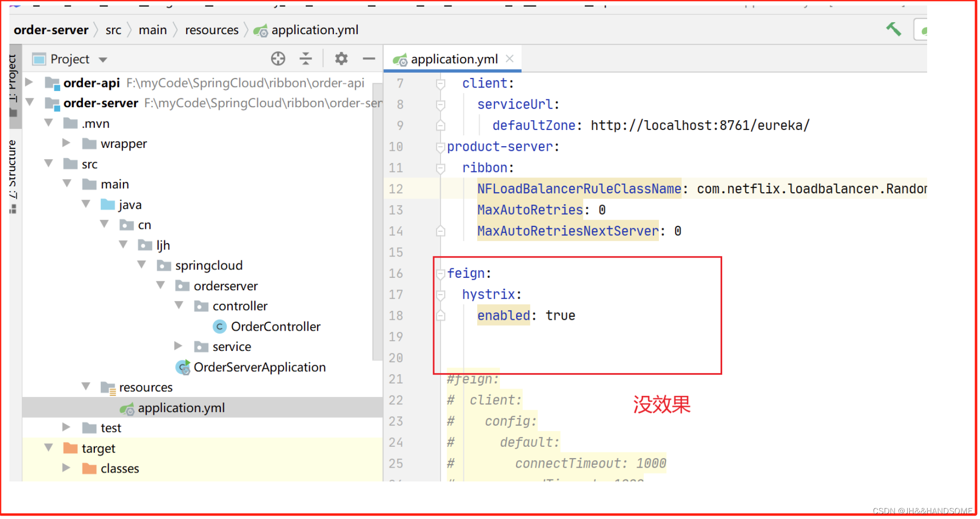Click resources in the breadcrumb

coord(212,30)
